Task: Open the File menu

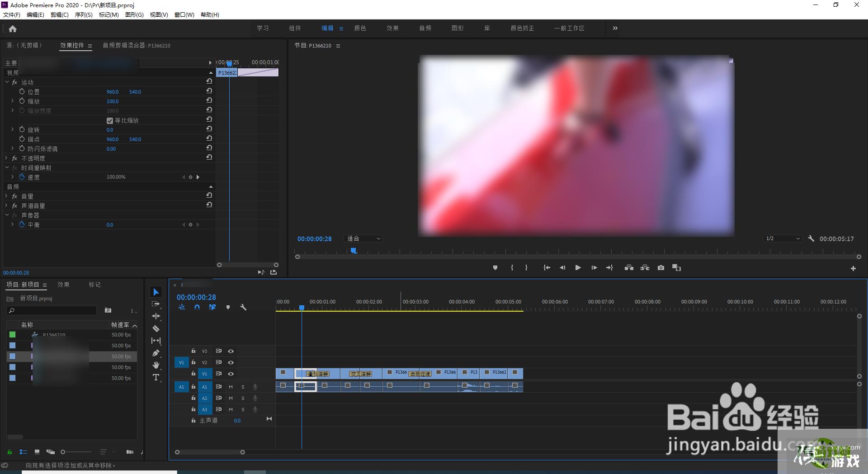Action: (11, 14)
